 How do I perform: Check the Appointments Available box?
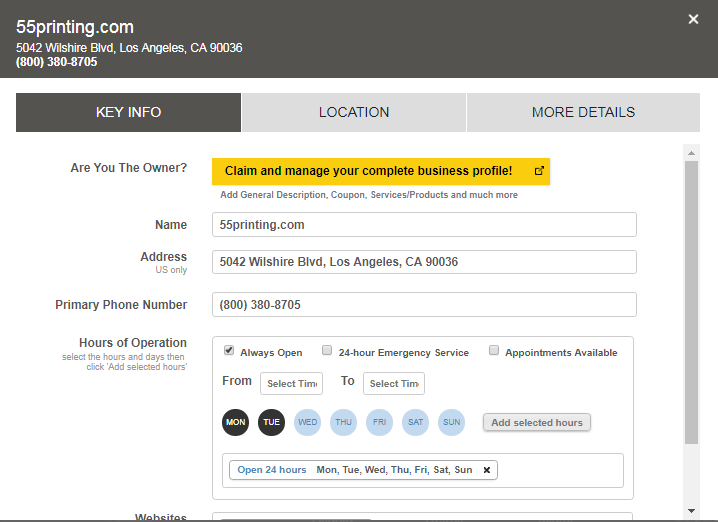pos(494,351)
